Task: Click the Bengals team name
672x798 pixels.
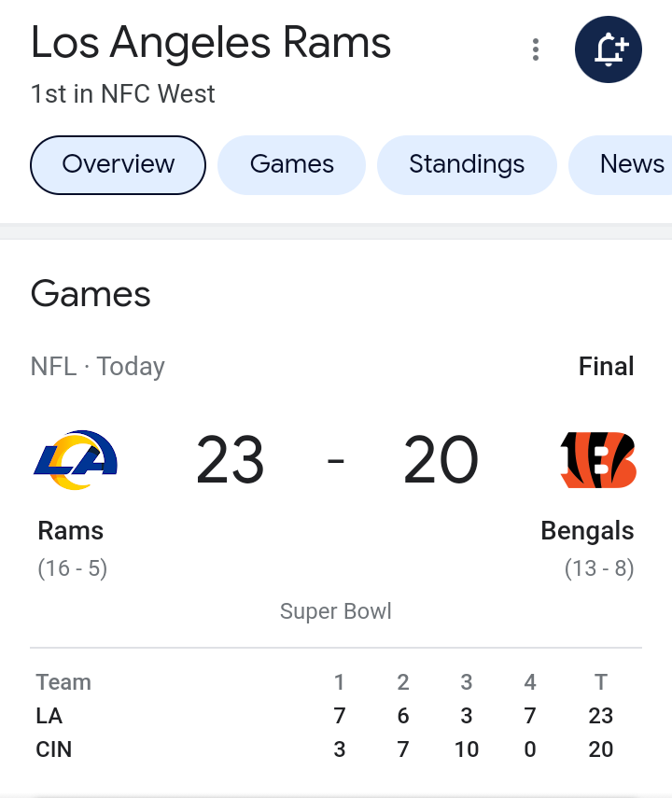Action: [x=587, y=531]
